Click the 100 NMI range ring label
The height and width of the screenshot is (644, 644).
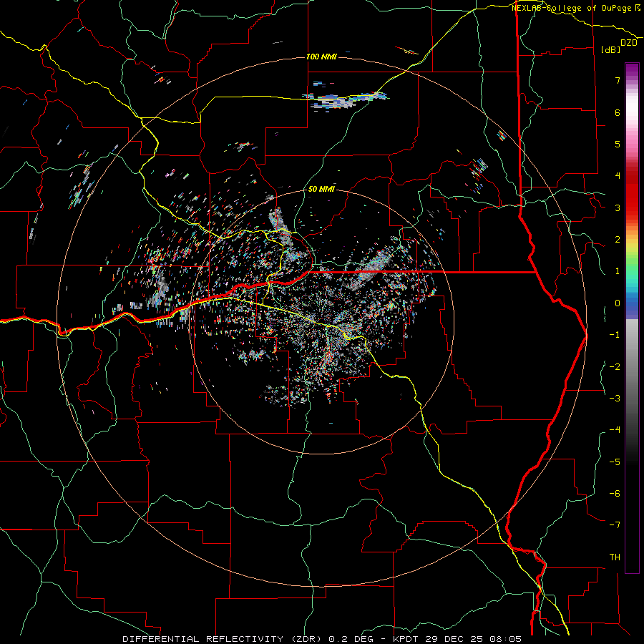[x=321, y=57]
